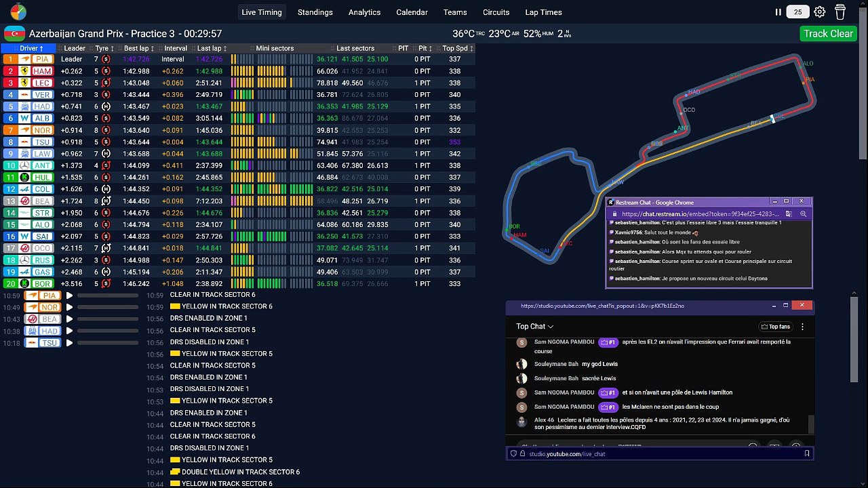Expand the Top Chat dropdown

pos(535,327)
